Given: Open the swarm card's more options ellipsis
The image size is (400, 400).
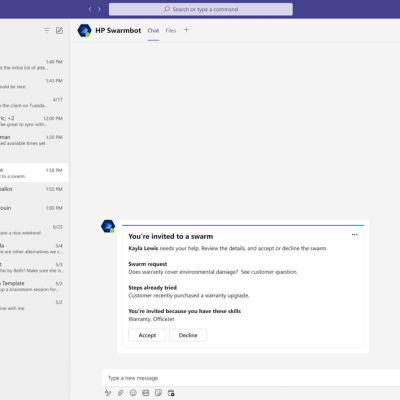Looking at the screenshot, I should tap(355, 235).
